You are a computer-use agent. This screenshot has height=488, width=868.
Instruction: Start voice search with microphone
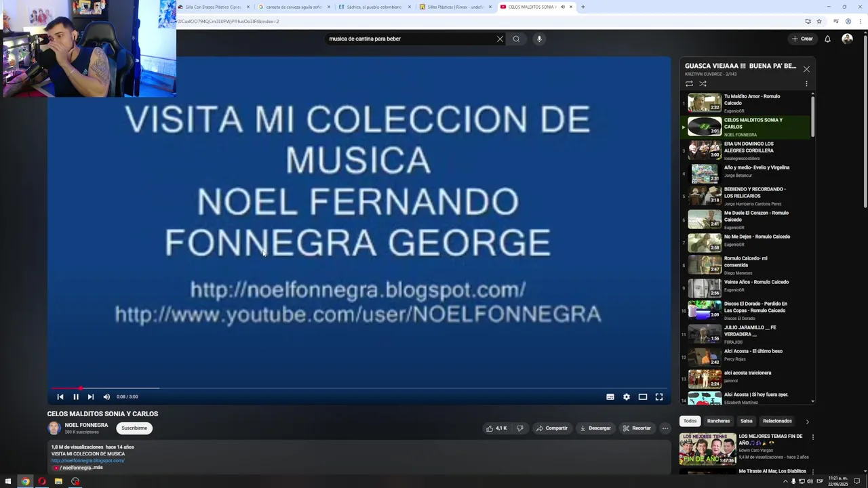click(x=539, y=39)
